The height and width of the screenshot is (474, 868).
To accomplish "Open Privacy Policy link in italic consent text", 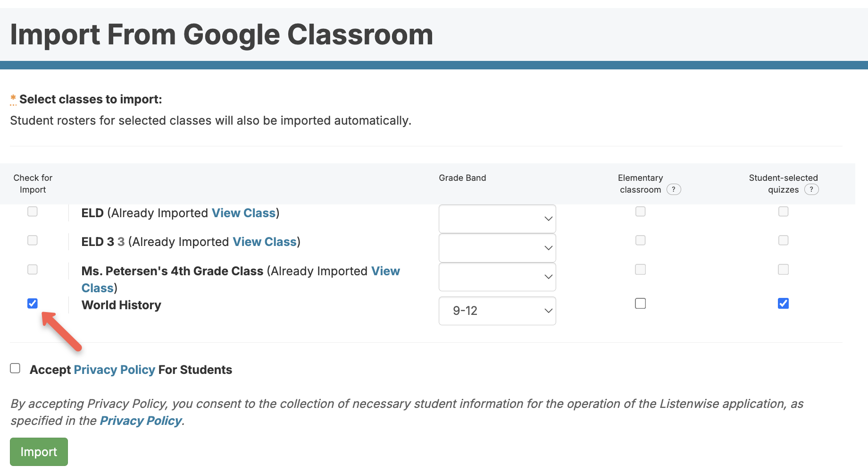I will pyautogui.click(x=141, y=421).
